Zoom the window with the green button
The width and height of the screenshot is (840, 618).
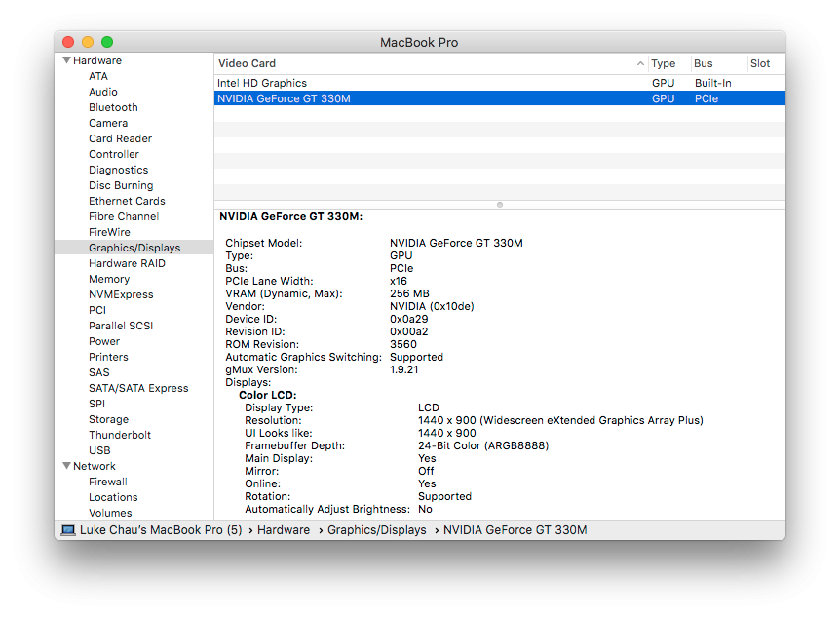[107, 42]
